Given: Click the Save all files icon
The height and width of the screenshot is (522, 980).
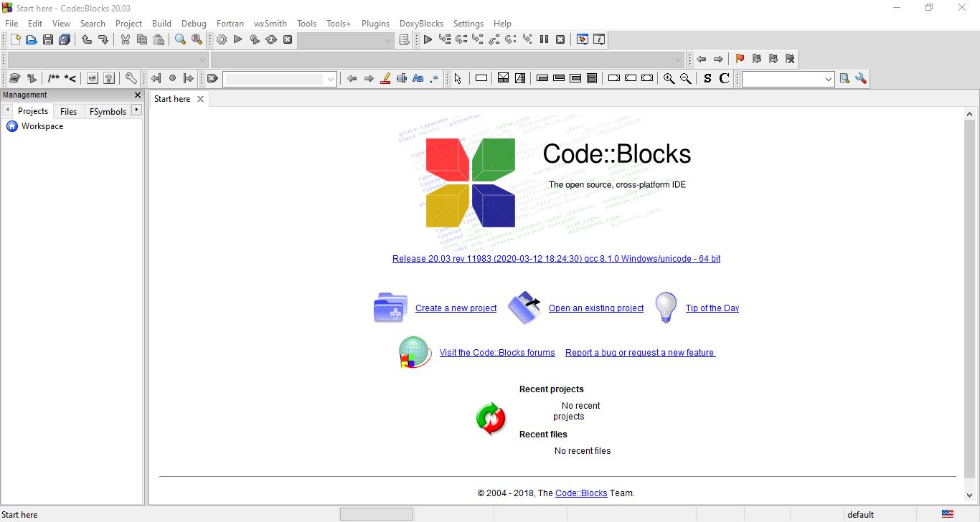Looking at the screenshot, I should click(x=65, y=40).
